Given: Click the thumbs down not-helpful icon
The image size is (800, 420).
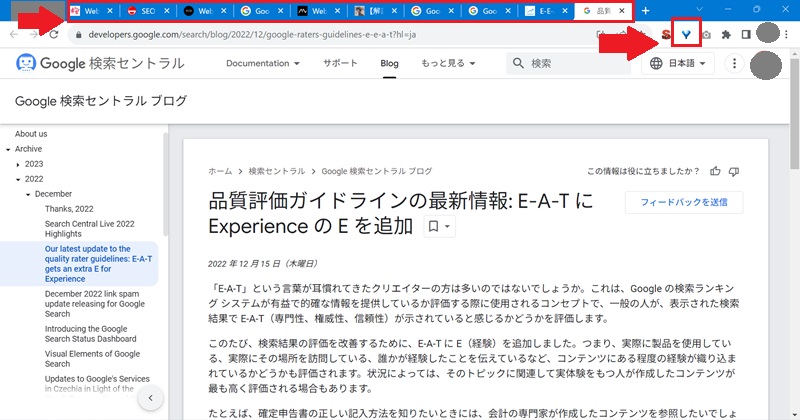Looking at the screenshot, I should [734, 171].
